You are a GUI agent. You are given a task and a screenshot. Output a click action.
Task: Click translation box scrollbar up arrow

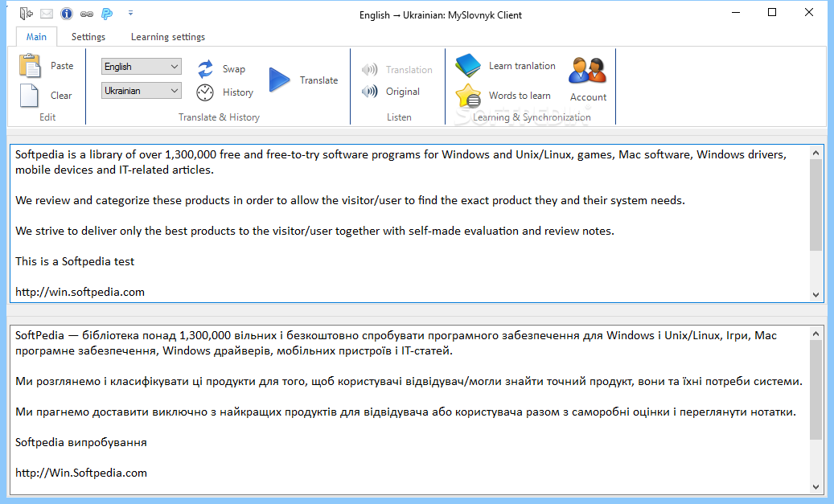click(x=816, y=334)
